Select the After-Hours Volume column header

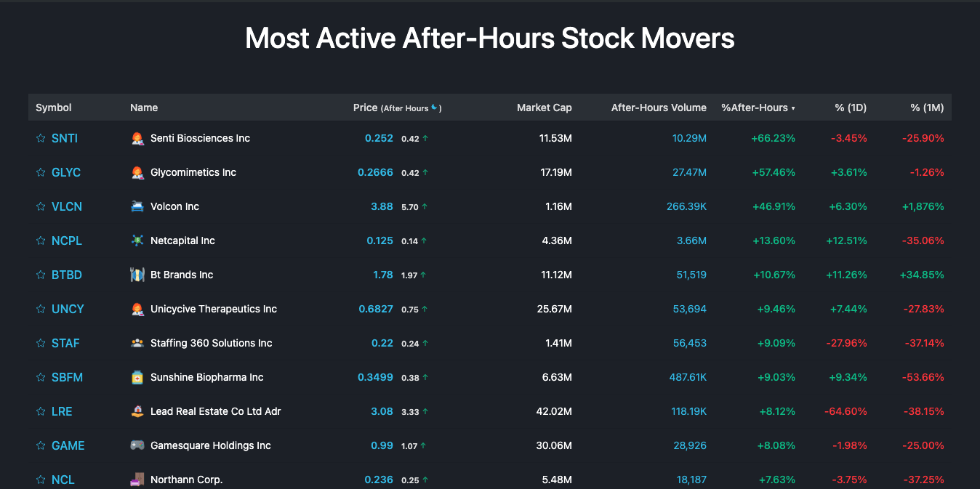(658, 107)
